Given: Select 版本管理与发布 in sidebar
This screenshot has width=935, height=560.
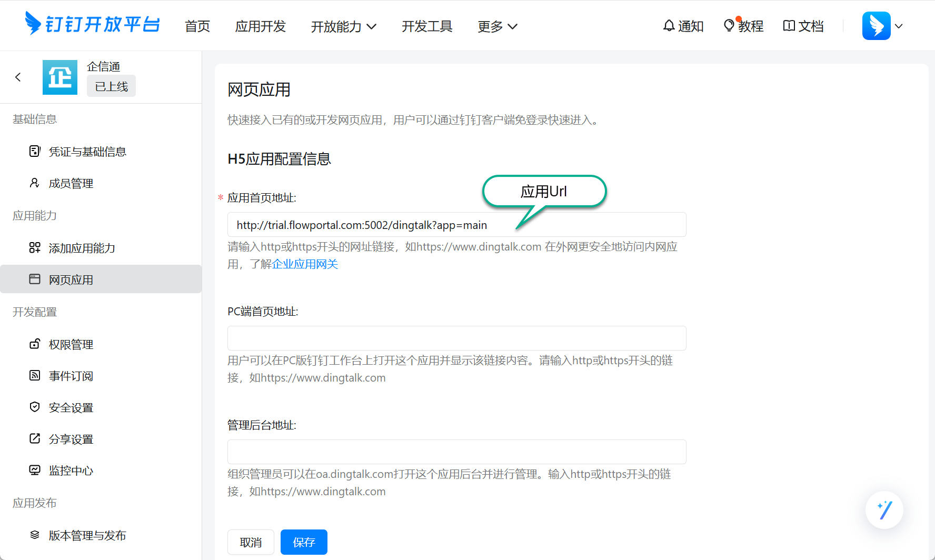Looking at the screenshot, I should (101, 535).
